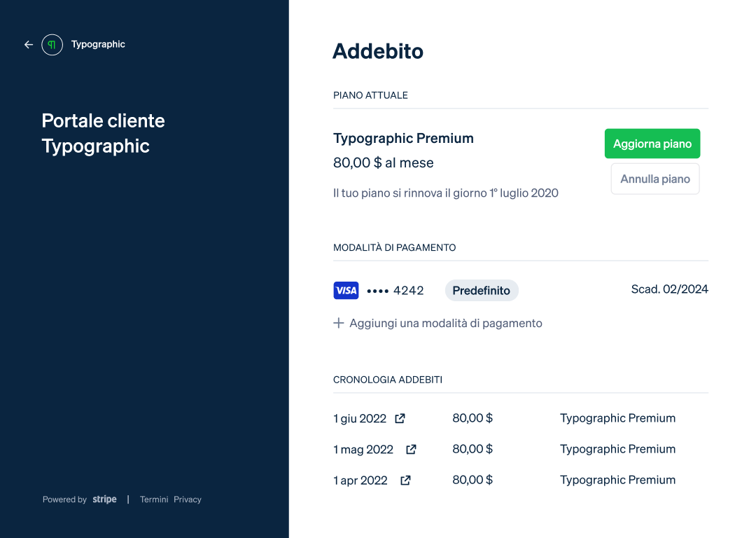Open the Privacy link
The height and width of the screenshot is (538, 756).
[188, 499]
